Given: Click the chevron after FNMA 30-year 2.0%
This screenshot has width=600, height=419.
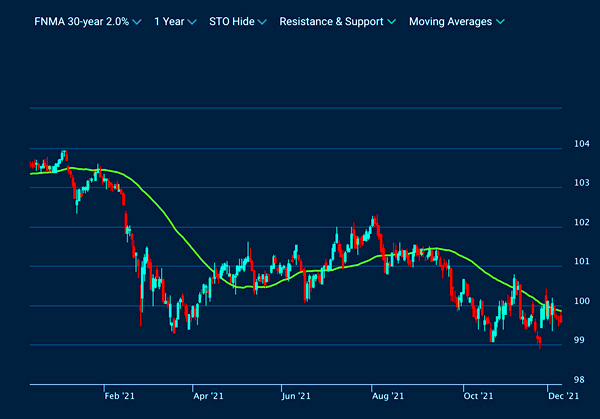Looking at the screenshot, I should tap(136, 22).
